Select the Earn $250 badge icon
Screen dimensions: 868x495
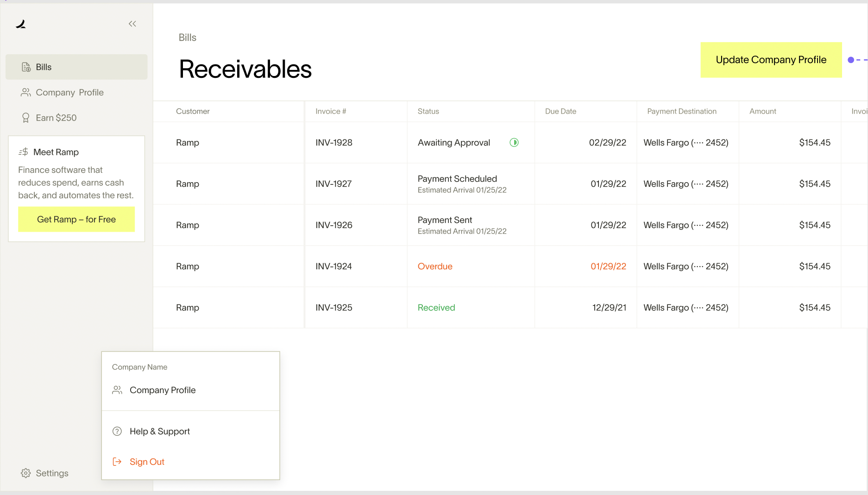(x=25, y=118)
